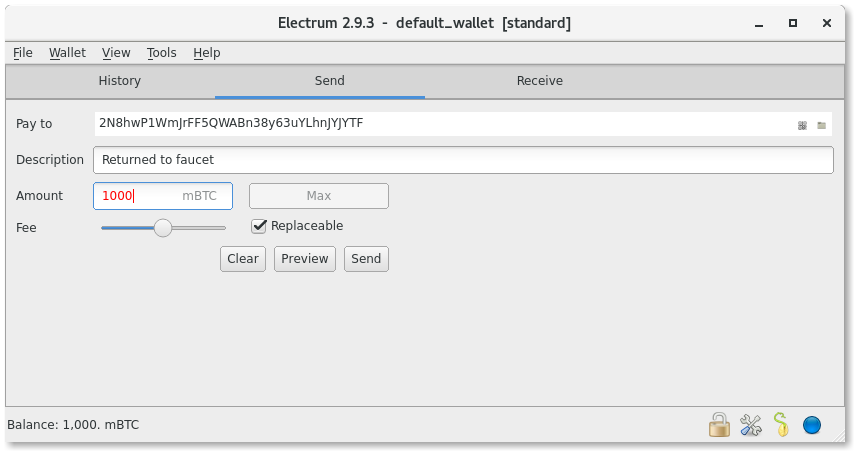This screenshot has width=854, height=451.
Task: Uncheck the Replaceable checkbox
Action: (x=259, y=226)
